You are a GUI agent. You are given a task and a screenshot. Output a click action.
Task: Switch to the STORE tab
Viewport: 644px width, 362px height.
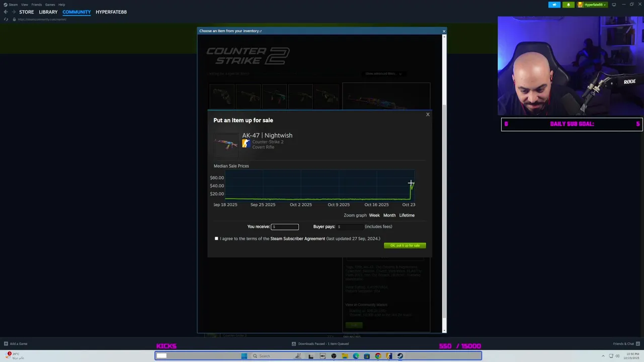click(x=27, y=12)
